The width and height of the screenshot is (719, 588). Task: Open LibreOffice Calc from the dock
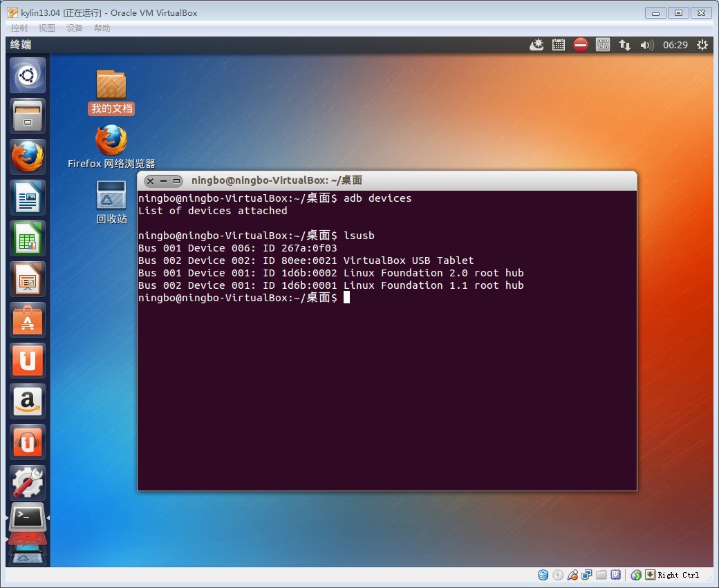pos(28,238)
